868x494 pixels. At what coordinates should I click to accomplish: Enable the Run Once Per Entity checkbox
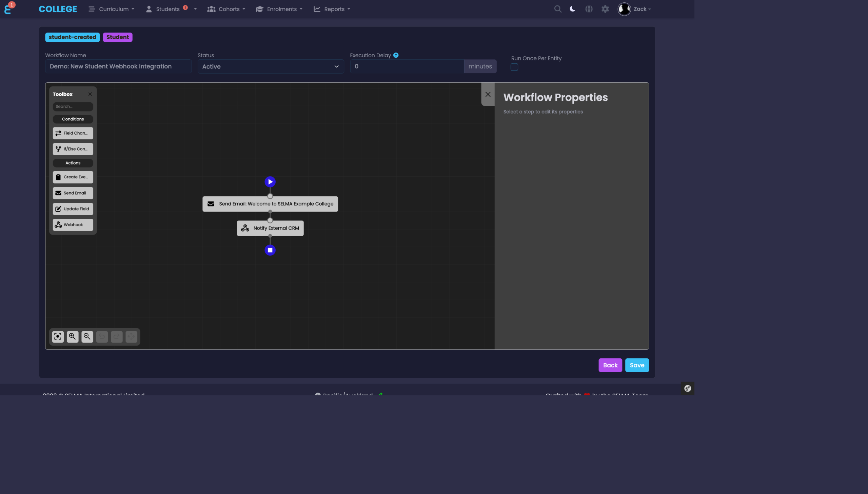pos(514,67)
